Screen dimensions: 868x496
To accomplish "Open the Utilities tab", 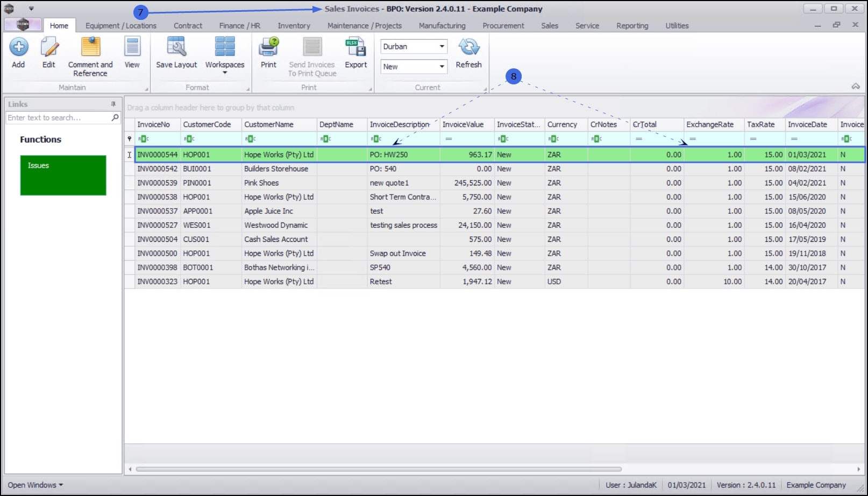I will [x=677, y=26].
